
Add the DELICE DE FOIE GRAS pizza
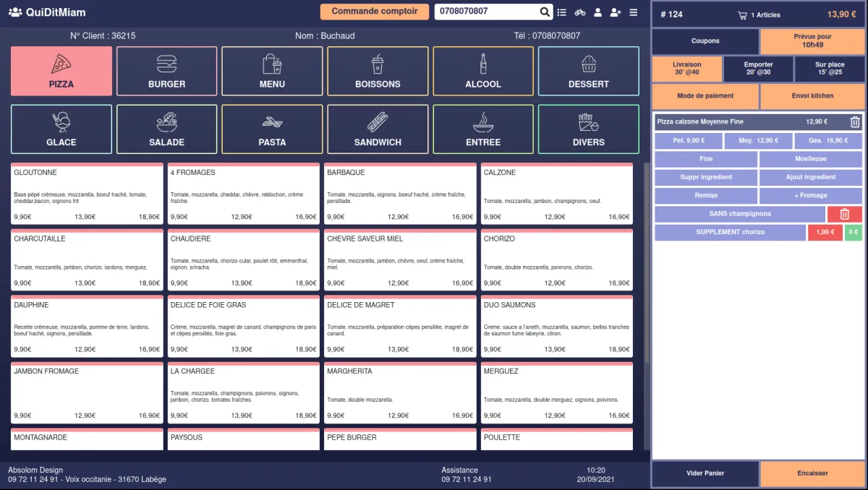[244, 327]
